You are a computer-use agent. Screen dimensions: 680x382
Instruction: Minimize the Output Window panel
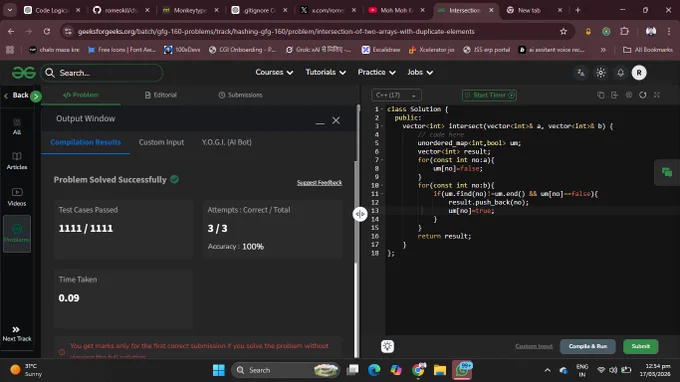[320, 123]
